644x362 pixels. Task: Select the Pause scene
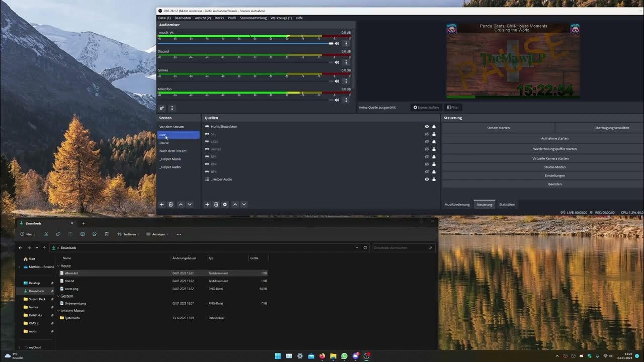point(179,143)
